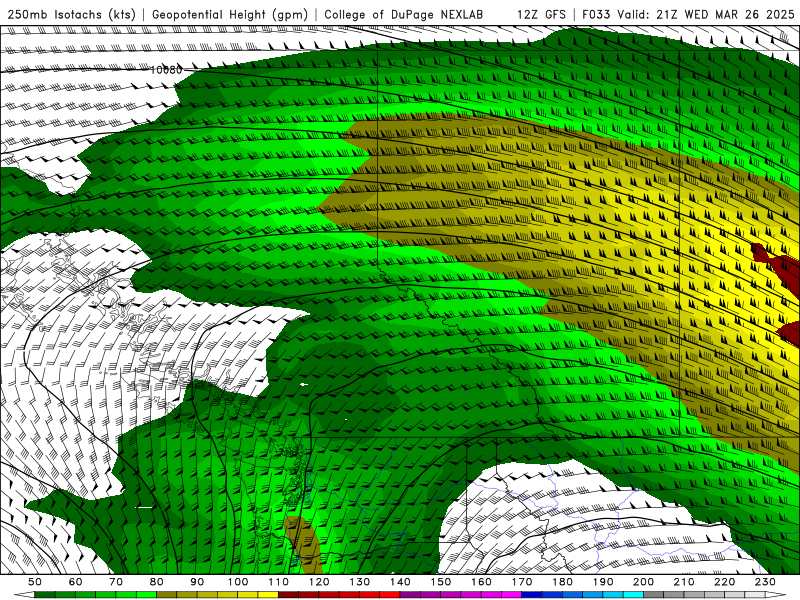Click the '12Z GFS' model run label
The height and width of the screenshot is (600, 800).
542,15
